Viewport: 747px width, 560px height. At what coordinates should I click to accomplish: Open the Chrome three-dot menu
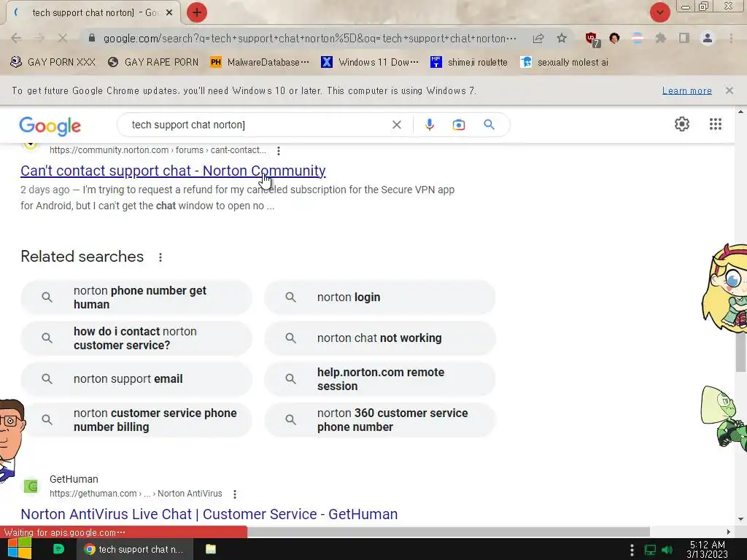pos(731,38)
